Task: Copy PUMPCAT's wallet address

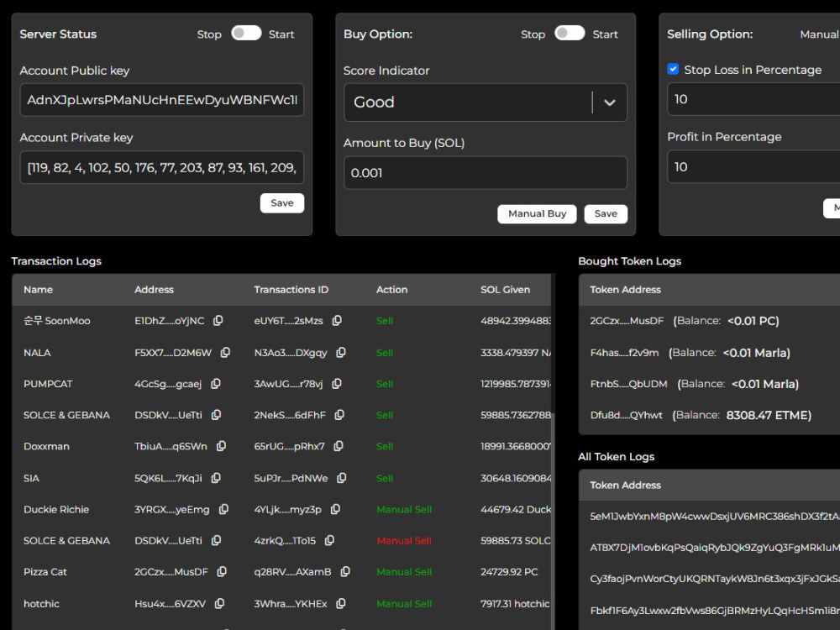Action: [215, 384]
